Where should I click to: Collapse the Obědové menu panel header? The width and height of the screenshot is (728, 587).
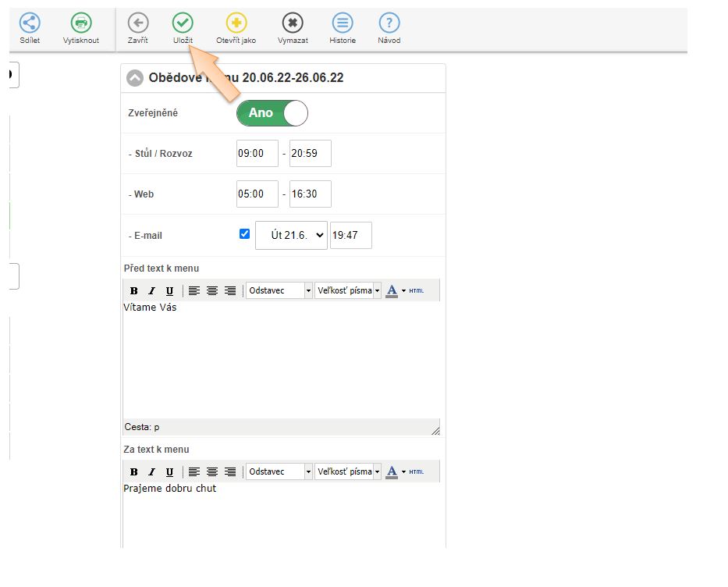136,78
